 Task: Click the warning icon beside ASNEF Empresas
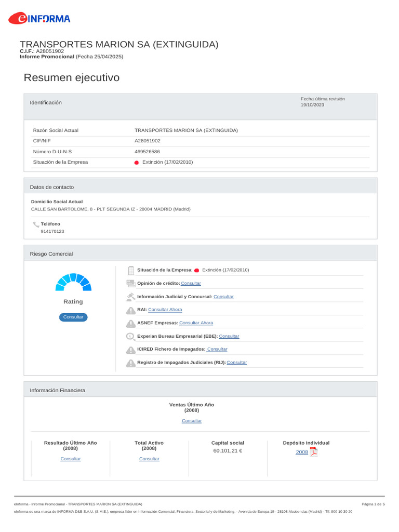click(x=130, y=323)
